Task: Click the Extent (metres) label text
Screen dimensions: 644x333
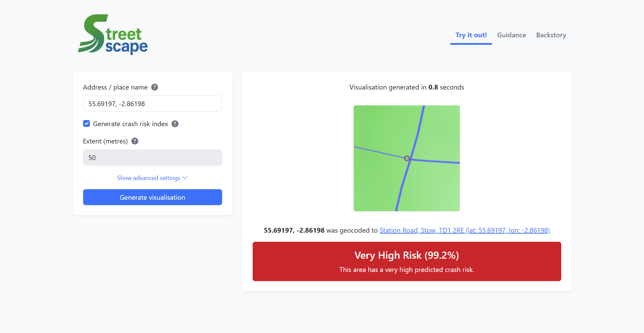Action: [x=105, y=141]
